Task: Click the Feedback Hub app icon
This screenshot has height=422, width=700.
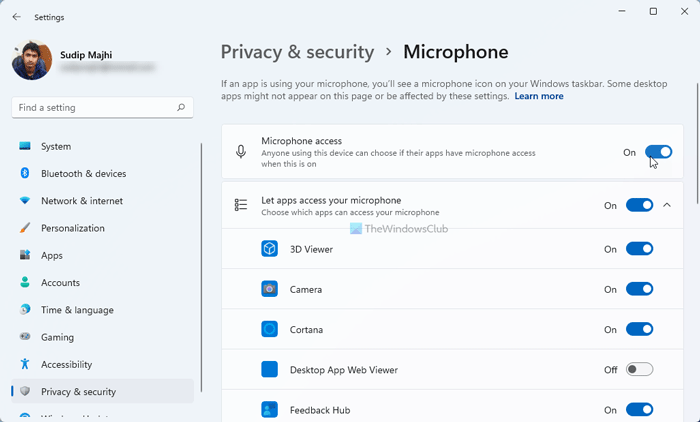Action: pyautogui.click(x=269, y=409)
